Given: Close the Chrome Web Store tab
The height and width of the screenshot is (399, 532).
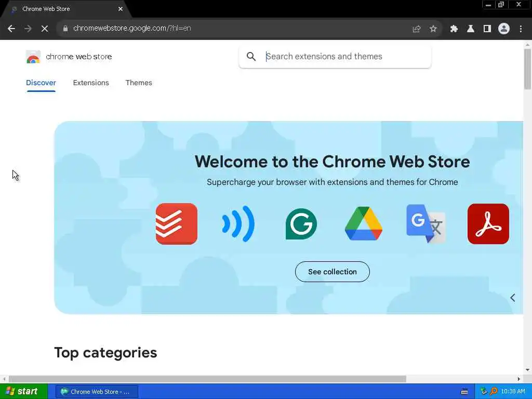Looking at the screenshot, I should [121, 9].
